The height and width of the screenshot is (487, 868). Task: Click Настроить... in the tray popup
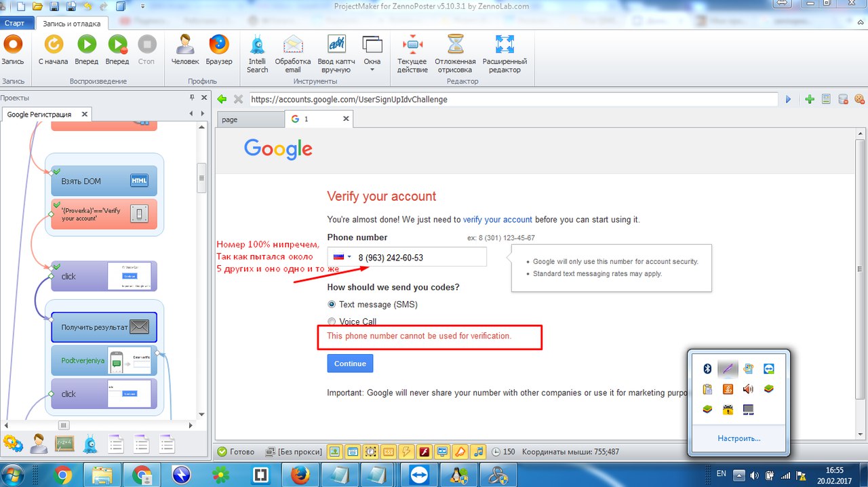pyautogui.click(x=739, y=438)
